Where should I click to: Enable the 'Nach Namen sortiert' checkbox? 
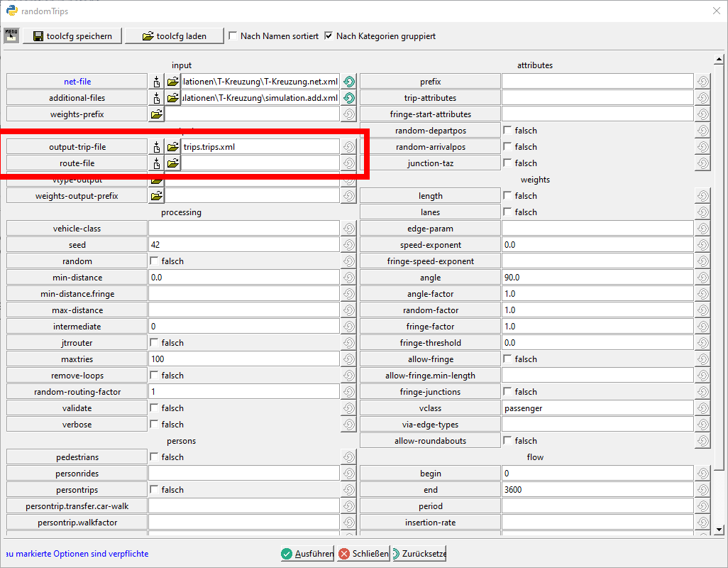233,36
